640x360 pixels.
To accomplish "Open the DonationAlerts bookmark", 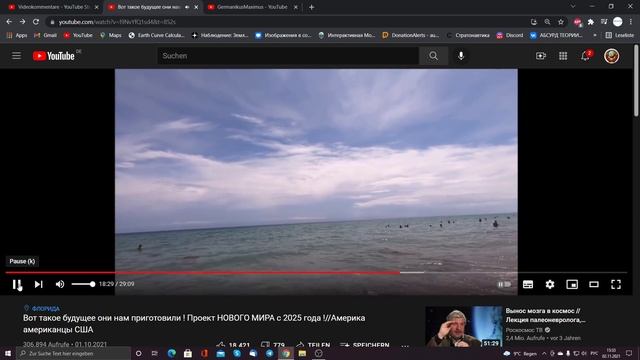I will point(411,36).
